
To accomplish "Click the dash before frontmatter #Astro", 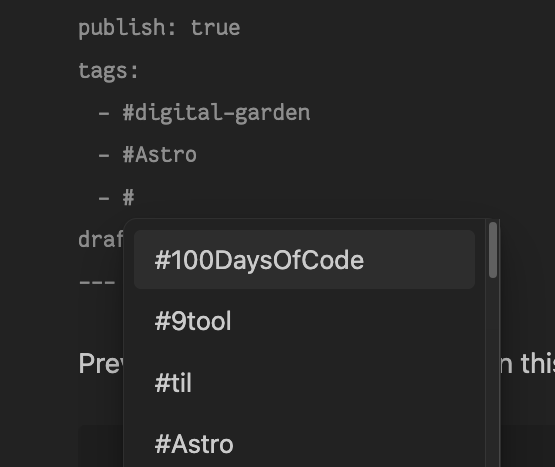I will 104,155.
